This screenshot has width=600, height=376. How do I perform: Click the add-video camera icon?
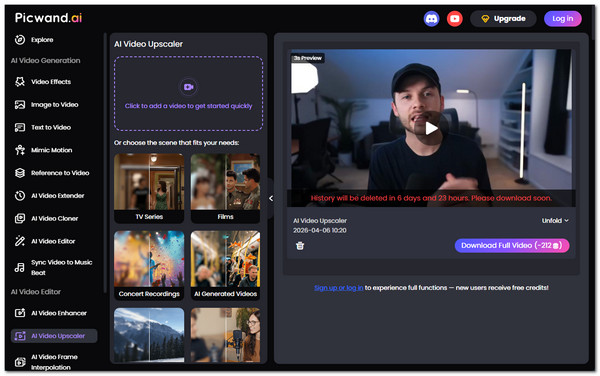[x=188, y=87]
